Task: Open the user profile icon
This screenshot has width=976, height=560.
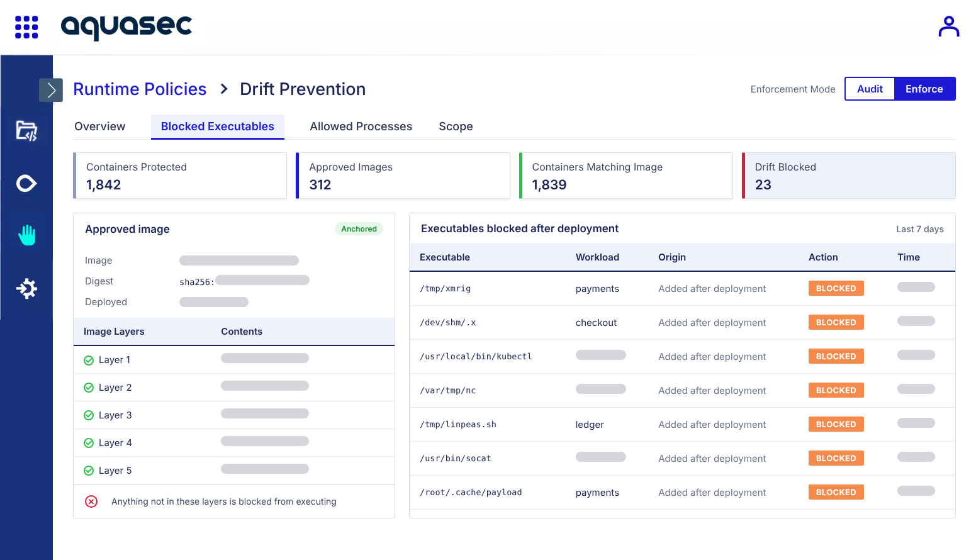Action: click(948, 26)
